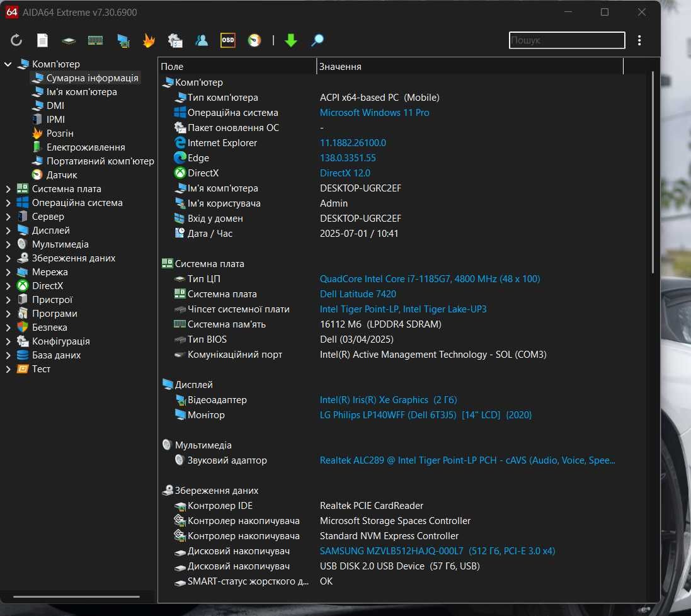691x616 pixels.
Task: Open the DMI tree item
Action: [55, 106]
